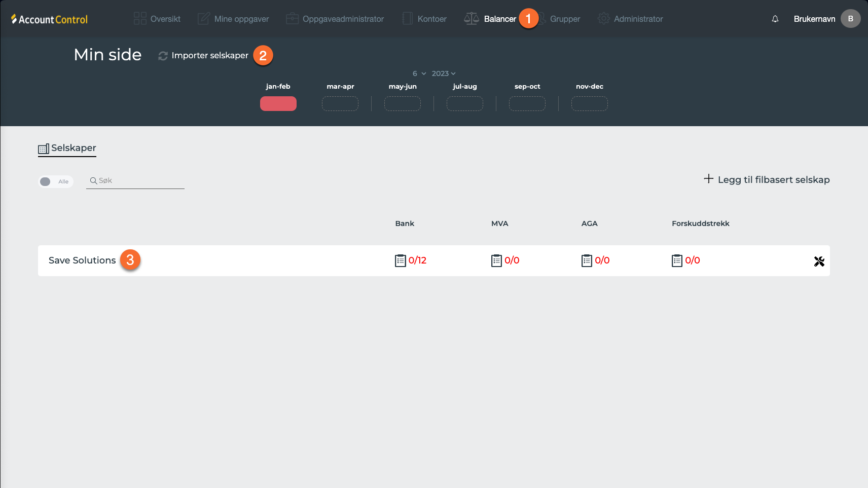Screen dimensions: 868x488
Task: Open settings wrench for Save Solutions
Action: (x=819, y=261)
